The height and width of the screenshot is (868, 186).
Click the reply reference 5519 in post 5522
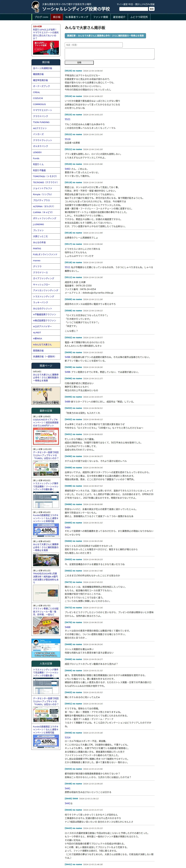pyautogui.click(x=68, y=139)
